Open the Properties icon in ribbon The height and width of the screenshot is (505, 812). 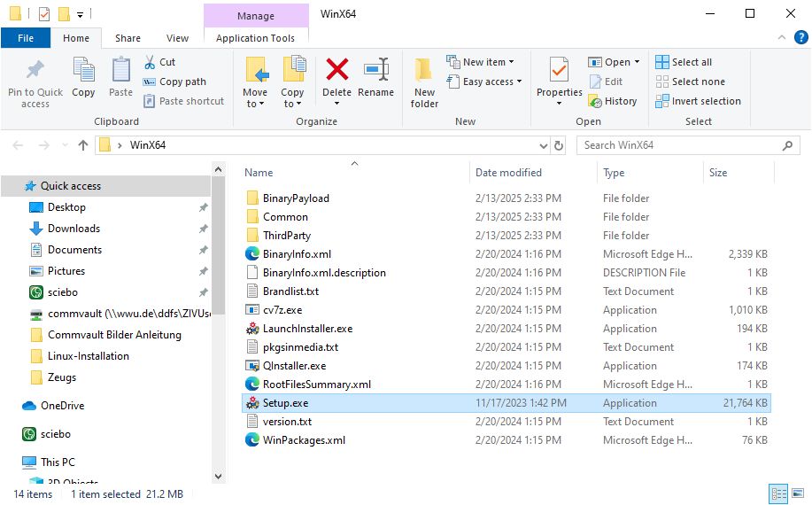pyautogui.click(x=559, y=71)
